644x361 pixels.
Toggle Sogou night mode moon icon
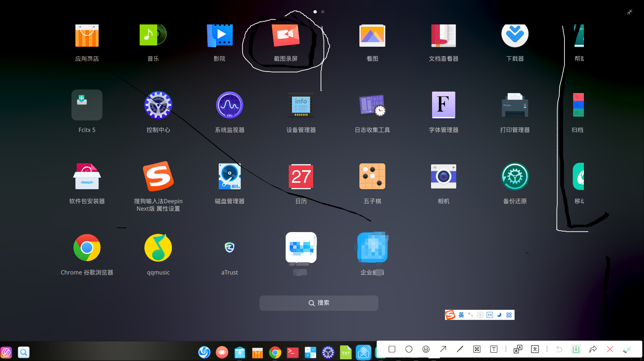[499, 315]
